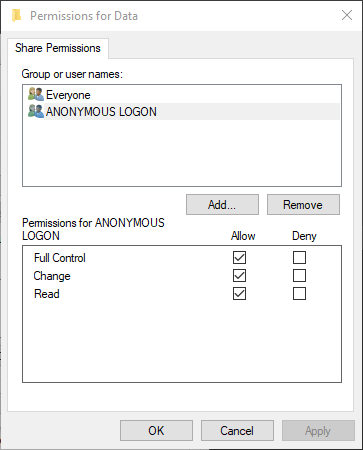This screenshot has height=450, width=363.
Task: Click the Apply button
Action: click(x=318, y=431)
